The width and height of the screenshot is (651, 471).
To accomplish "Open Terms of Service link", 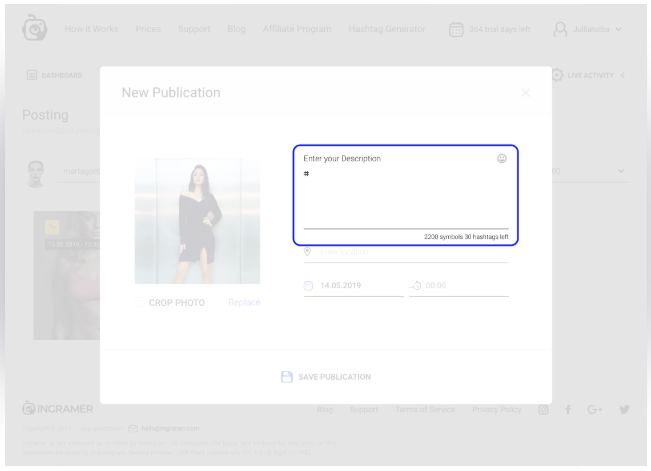I will point(425,410).
